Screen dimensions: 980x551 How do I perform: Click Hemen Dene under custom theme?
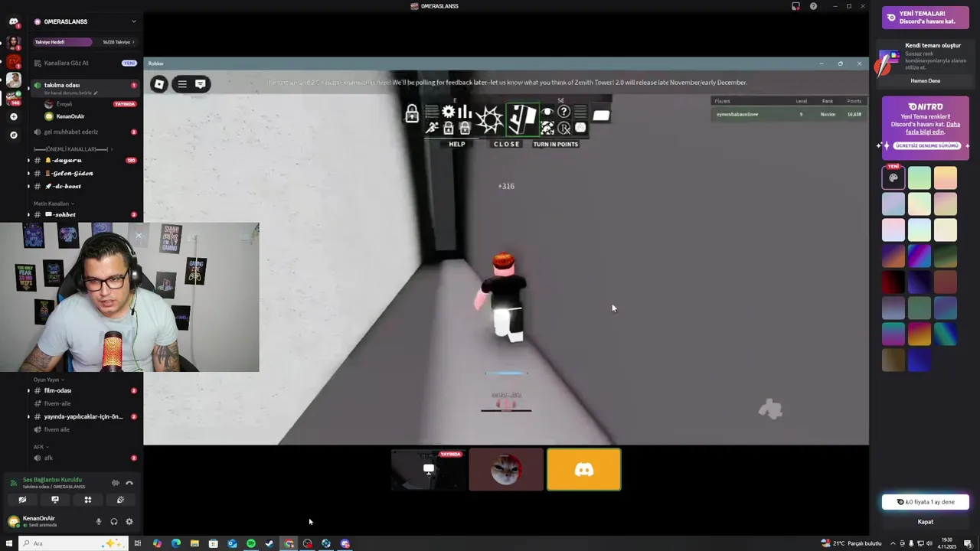(x=925, y=80)
